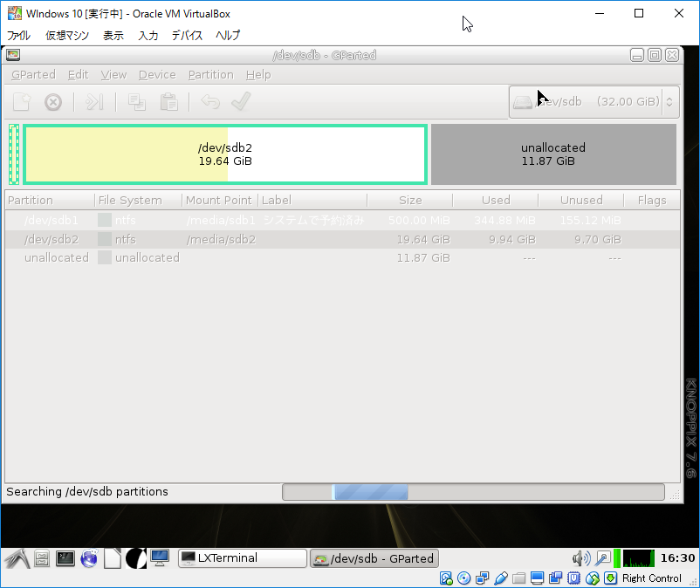Click the VirtualBox CPU status icon
Image resolution: width=700 pixels, height=588 pixels.
[573, 578]
